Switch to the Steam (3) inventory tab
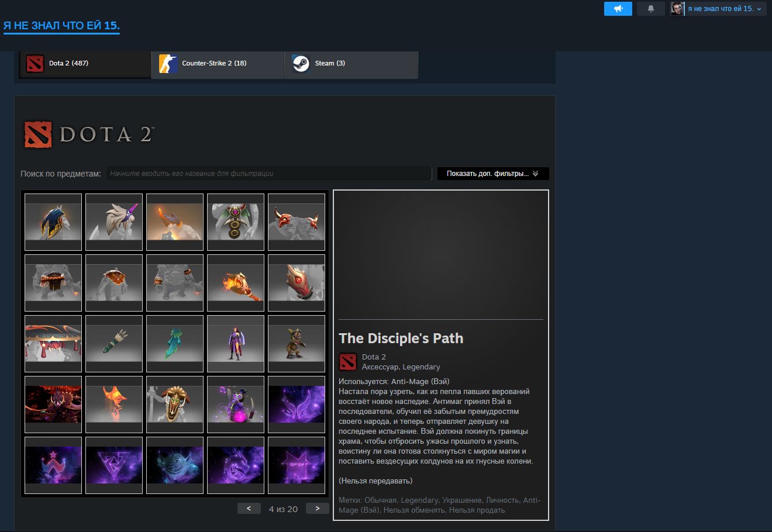 (351, 64)
